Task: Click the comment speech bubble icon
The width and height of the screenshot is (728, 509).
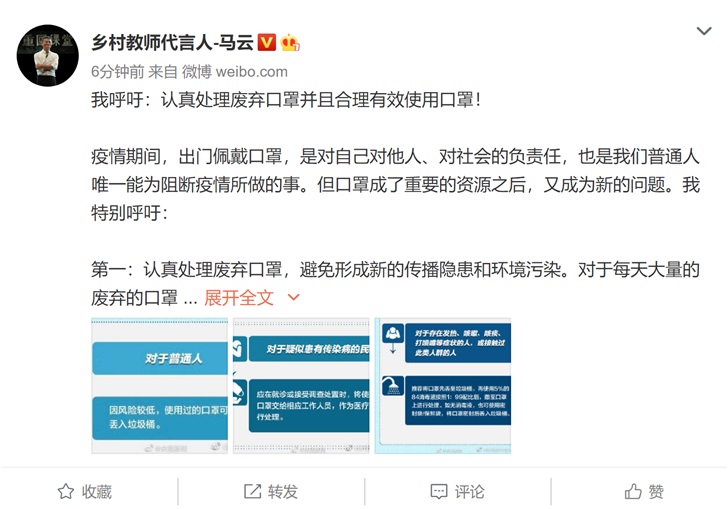Action: [x=439, y=491]
